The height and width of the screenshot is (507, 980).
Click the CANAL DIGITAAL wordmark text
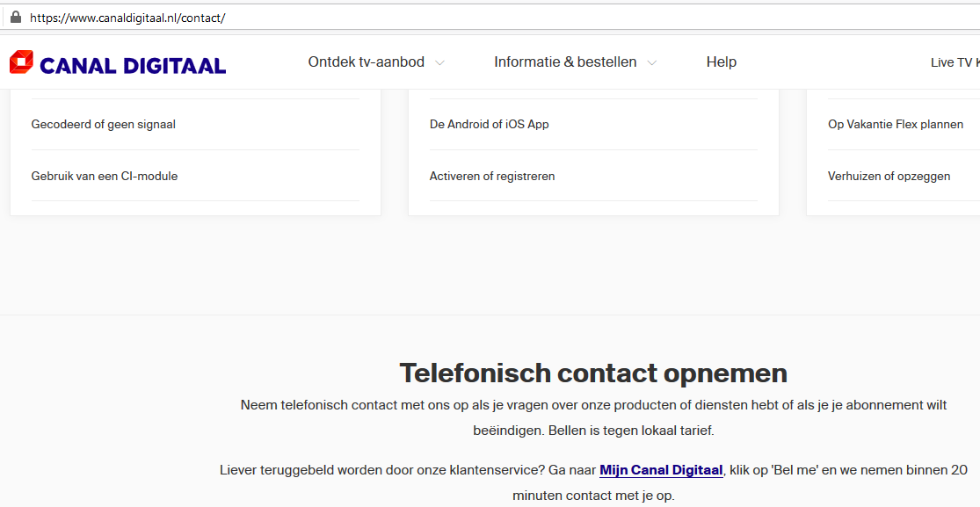click(133, 65)
